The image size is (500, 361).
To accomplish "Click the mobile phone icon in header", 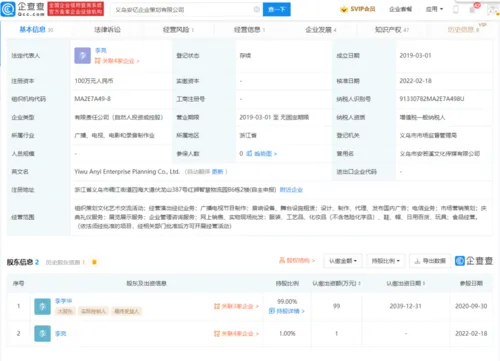I will pyautogui.click(x=456, y=9).
